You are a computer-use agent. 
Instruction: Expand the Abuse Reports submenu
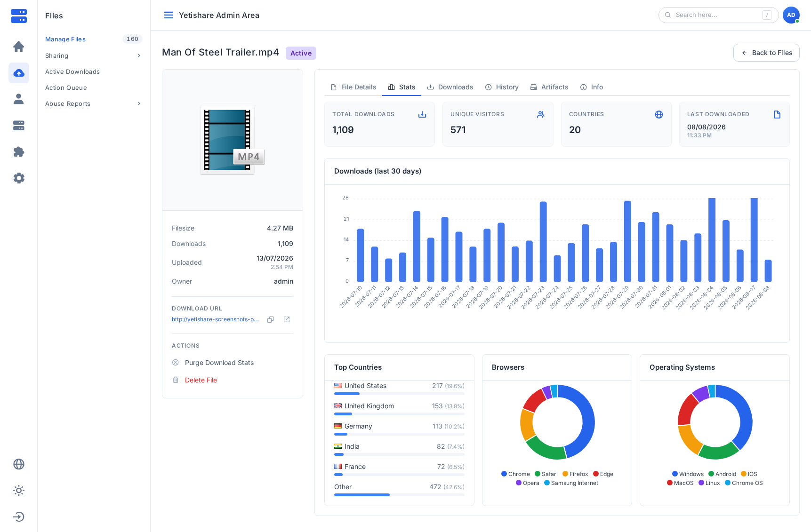click(93, 103)
